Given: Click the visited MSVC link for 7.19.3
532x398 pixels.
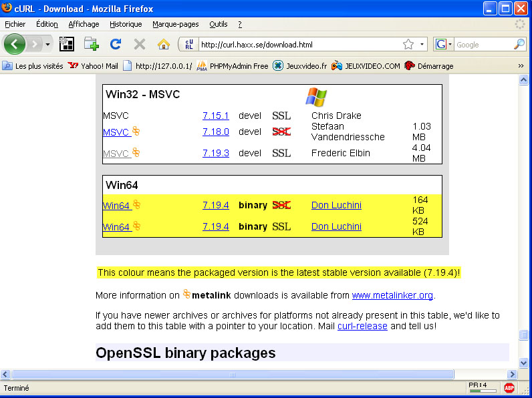Looking at the screenshot, I should [x=116, y=153].
